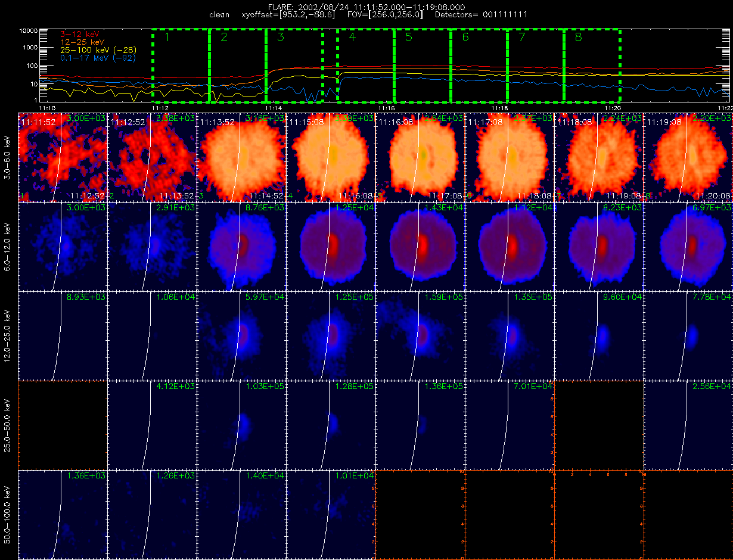Select interval 3 label in the light curve
This screenshot has height=560, width=733.
pos(281,37)
